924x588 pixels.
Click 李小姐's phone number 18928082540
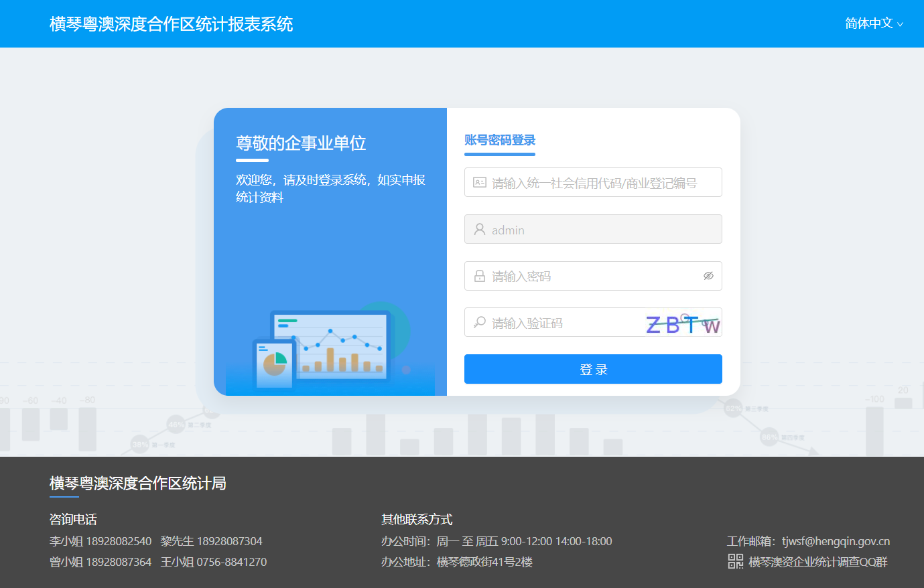(119, 541)
